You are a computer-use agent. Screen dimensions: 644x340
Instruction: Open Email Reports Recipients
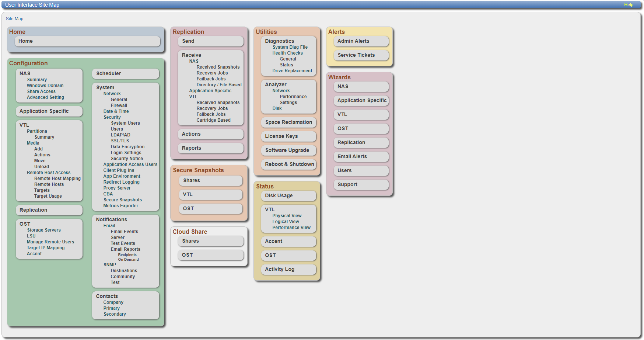point(127,255)
